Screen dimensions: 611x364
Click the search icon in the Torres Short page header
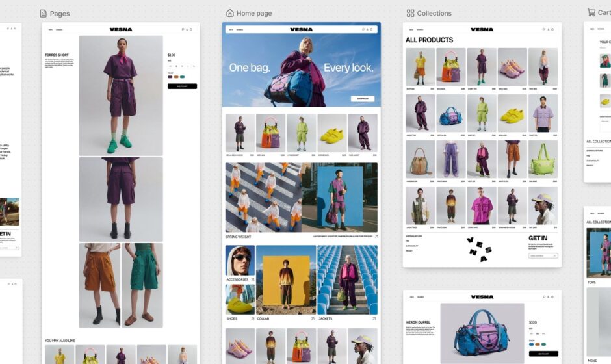tap(183, 30)
